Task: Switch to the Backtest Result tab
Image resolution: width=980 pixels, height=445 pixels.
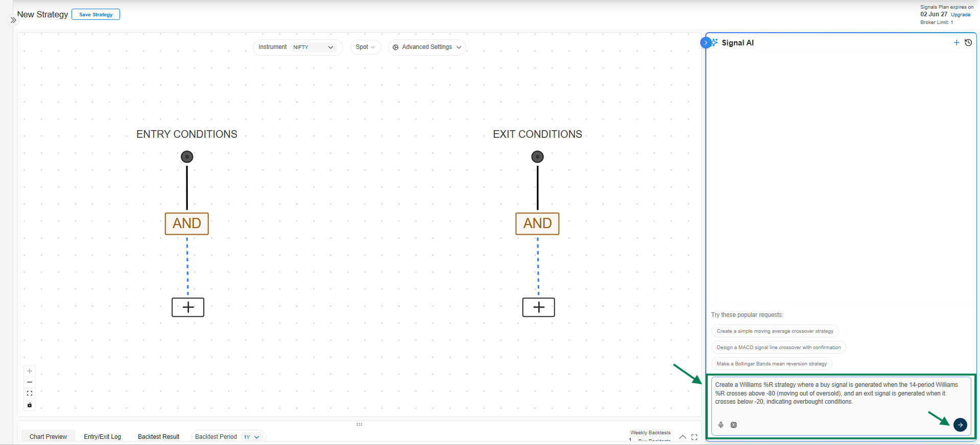Action: (x=158, y=437)
